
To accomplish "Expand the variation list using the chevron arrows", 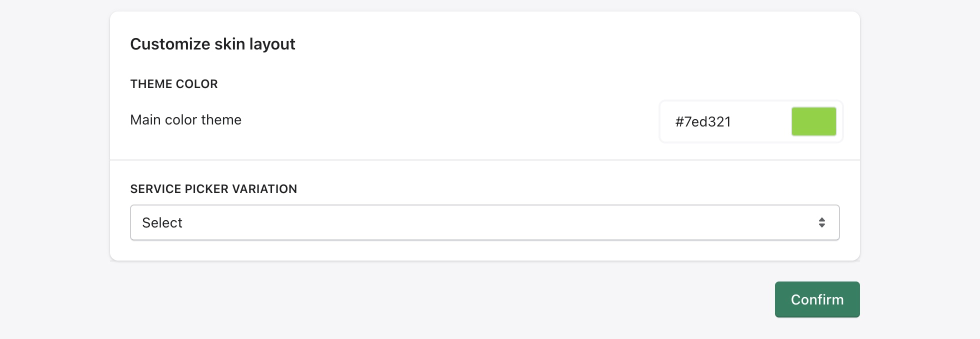I will [821, 222].
